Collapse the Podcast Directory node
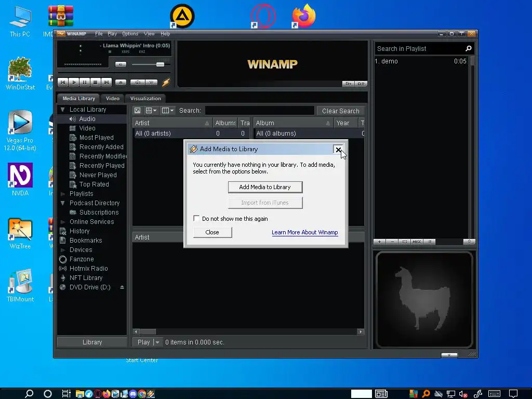 (x=62, y=203)
